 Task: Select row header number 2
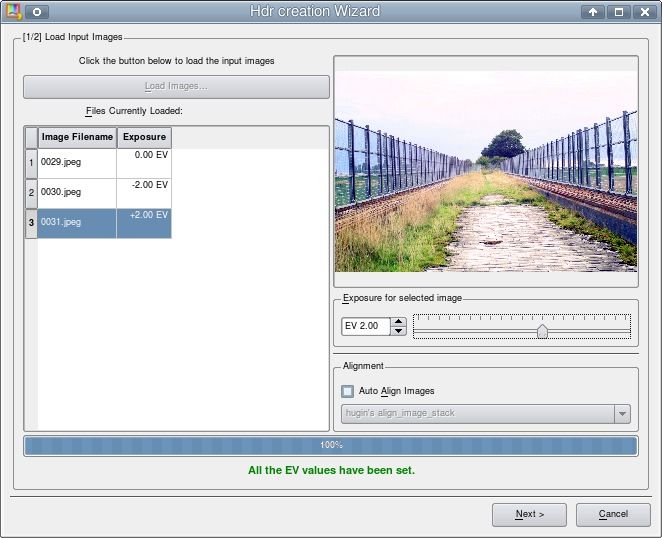(x=31, y=193)
